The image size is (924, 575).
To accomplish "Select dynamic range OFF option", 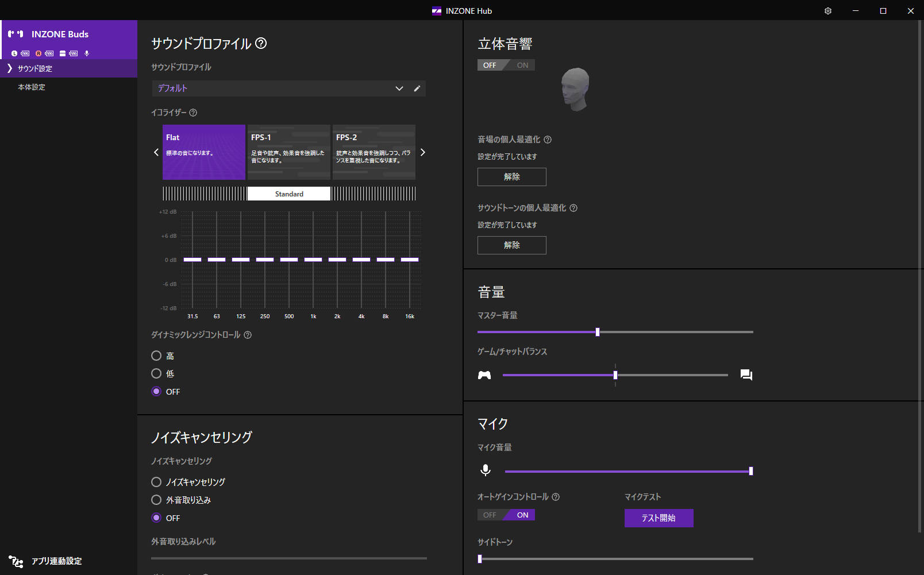I will tap(156, 391).
